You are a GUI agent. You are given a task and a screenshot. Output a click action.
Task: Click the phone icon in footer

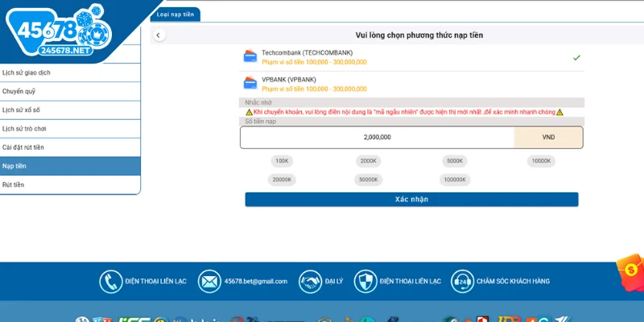[111, 281]
